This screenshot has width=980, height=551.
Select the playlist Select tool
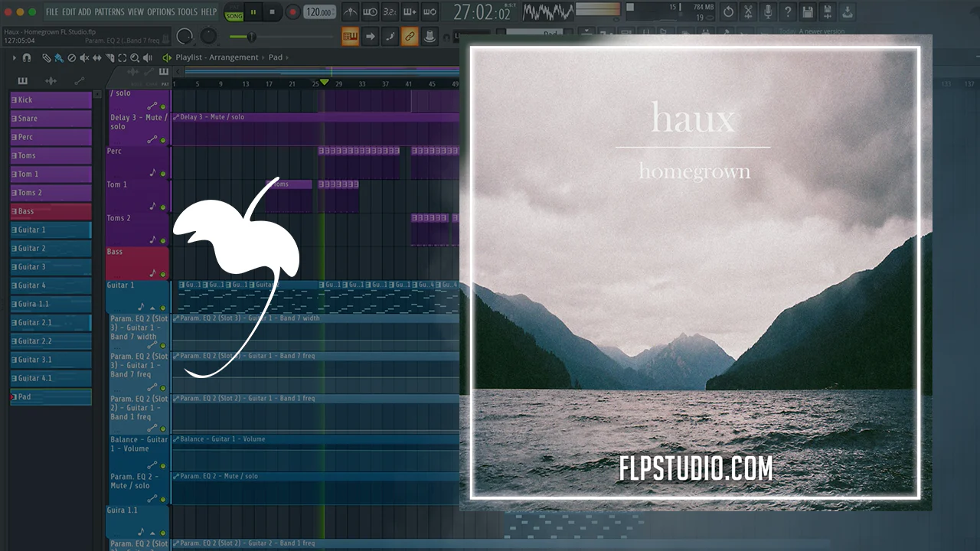122,57
